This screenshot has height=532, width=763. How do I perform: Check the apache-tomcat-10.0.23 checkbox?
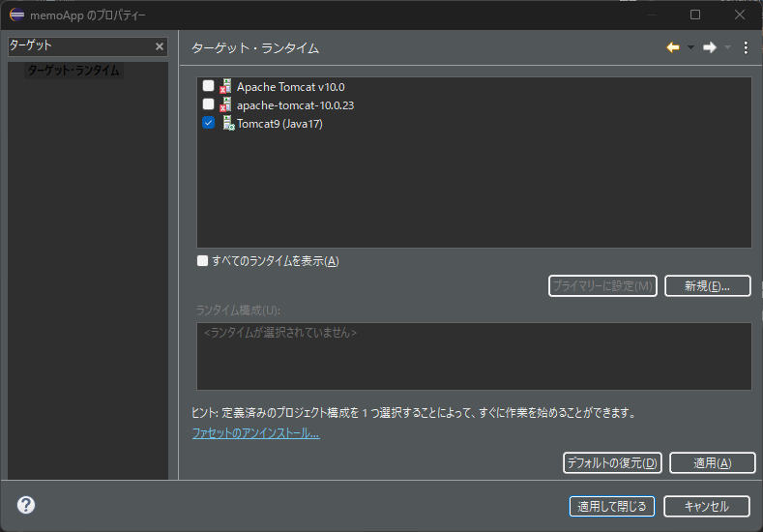(208, 104)
